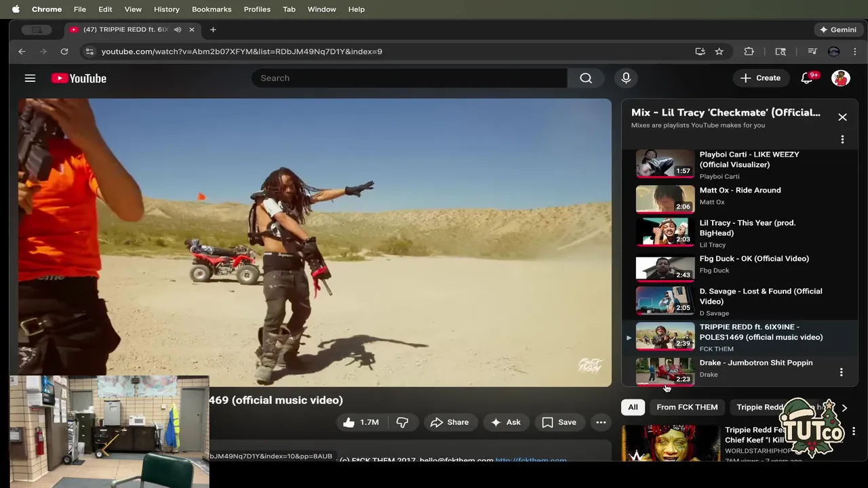The image size is (868, 488).
Task: Open a new browser tab
Action: (x=213, y=30)
